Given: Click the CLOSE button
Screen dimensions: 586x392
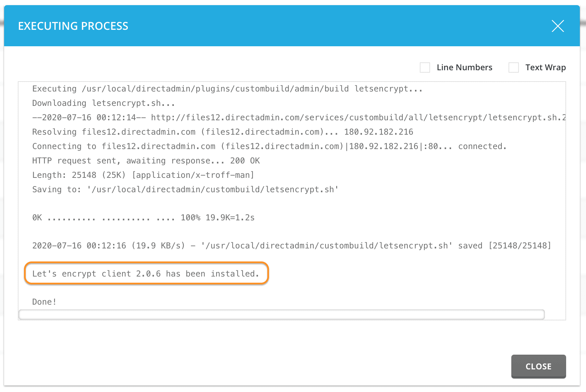Looking at the screenshot, I should (x=538, y=366).
